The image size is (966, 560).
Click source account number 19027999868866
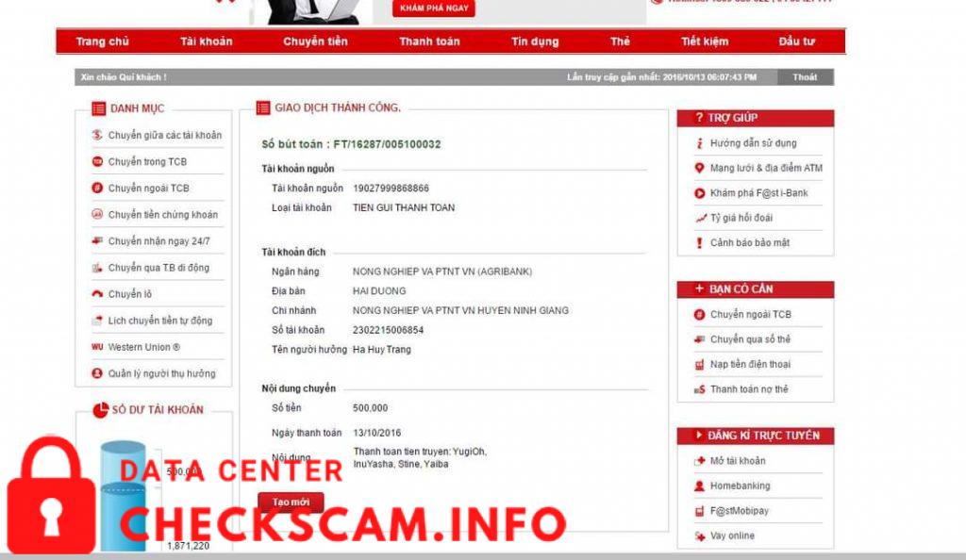pyautogui.click(x=391, y=189)
